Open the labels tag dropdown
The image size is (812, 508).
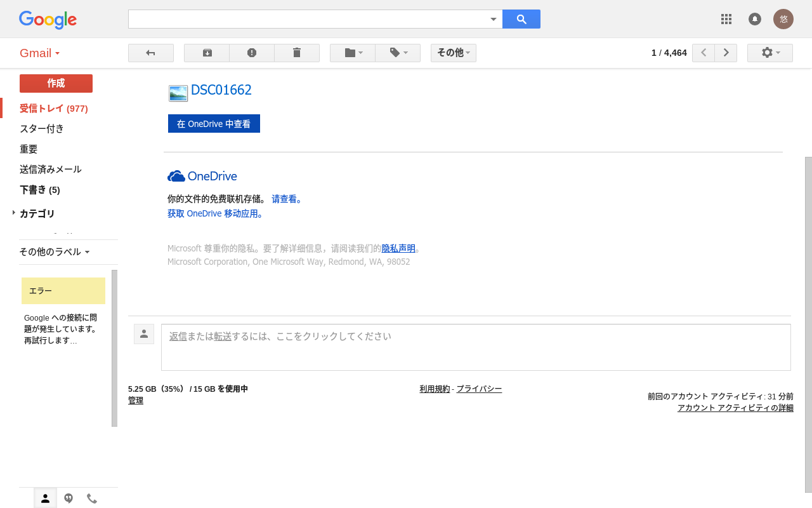[398, 53]
